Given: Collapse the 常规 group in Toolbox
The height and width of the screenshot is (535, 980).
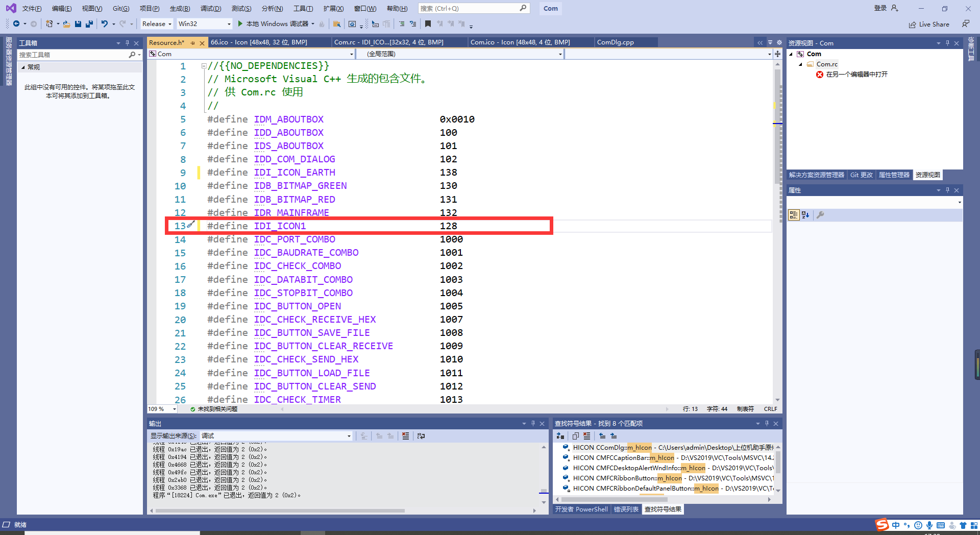Looking at the screenshot, I should (x=23, y=67).
